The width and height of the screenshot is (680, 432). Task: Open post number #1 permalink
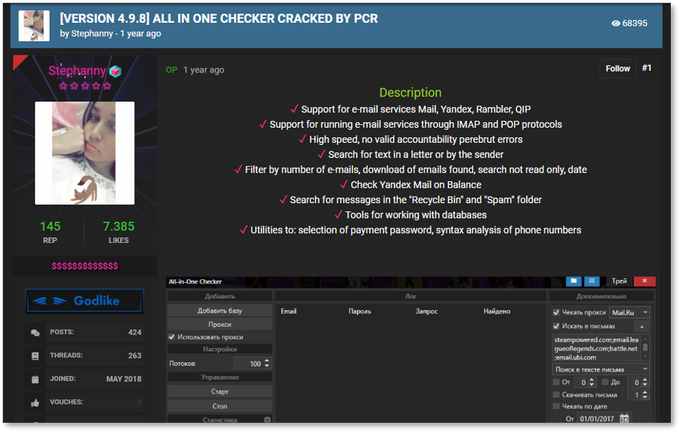[647, 69]
